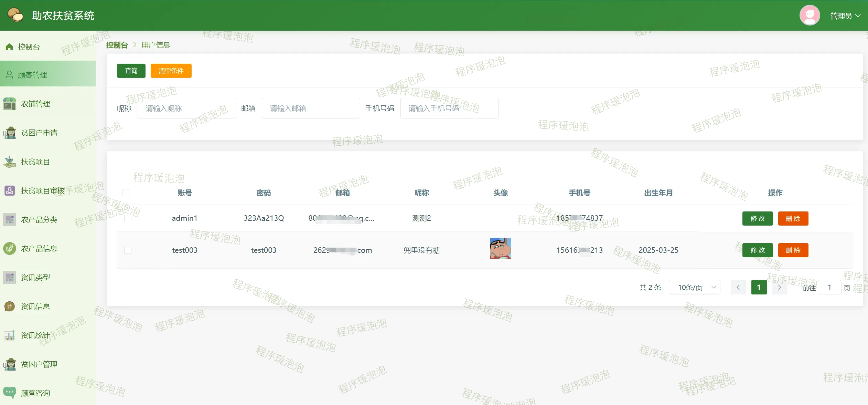The image size is (868, 405).
Task: Go to next page using right chevron
Action: (779, 287)
